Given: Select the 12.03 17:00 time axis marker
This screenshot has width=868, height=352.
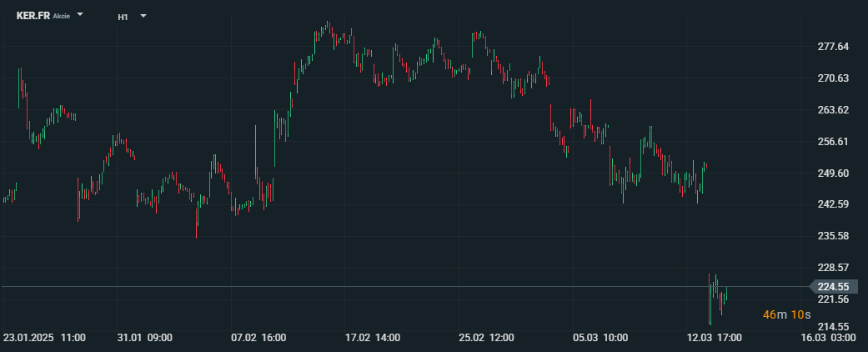Looking at the screenshot, I should point(714,338).
